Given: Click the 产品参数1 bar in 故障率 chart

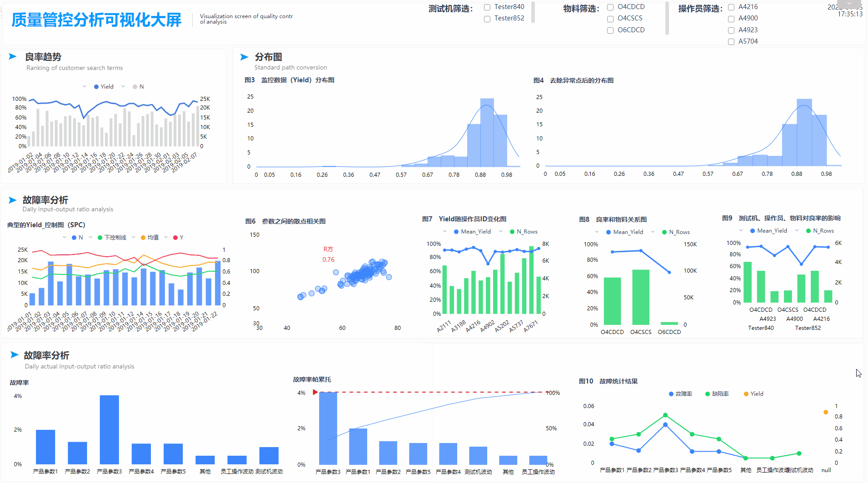Looking at the screenshot, I should (45, 447).
